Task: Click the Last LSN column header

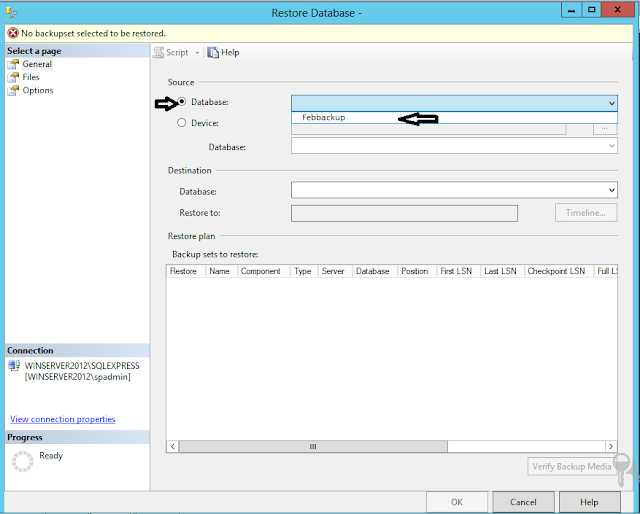Action: click(x=502, y=271)
